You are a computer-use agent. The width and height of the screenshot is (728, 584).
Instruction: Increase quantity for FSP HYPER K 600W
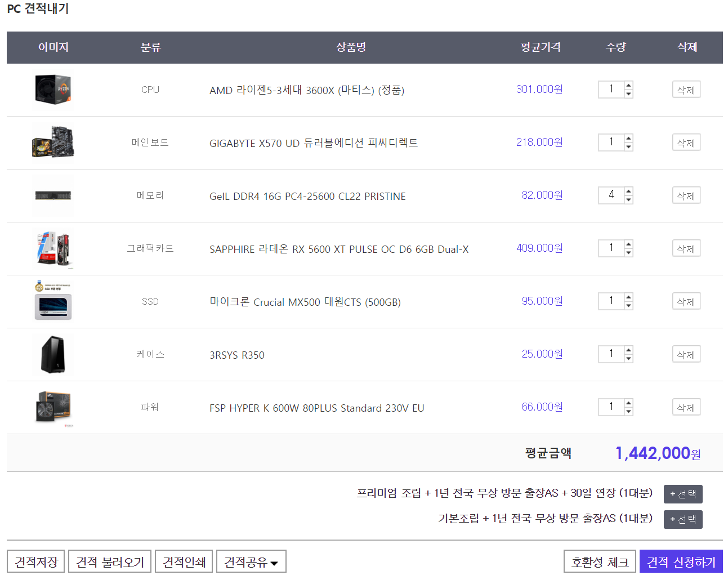tap(628, 403)
